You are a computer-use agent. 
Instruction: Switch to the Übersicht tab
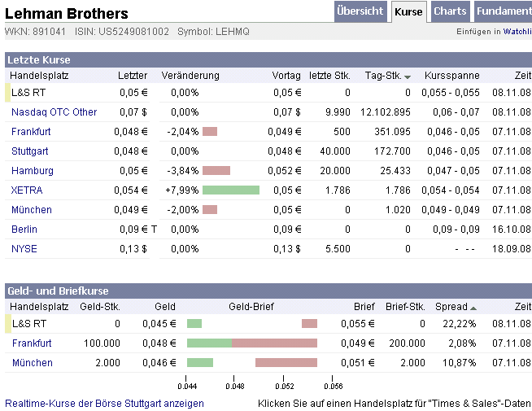[360, 11]
